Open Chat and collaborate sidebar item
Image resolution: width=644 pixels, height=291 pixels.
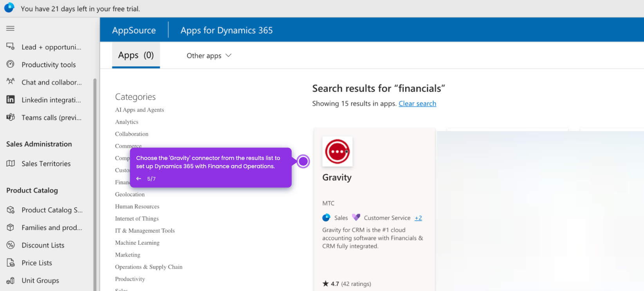pyautogui.click(x=47, y=82)
